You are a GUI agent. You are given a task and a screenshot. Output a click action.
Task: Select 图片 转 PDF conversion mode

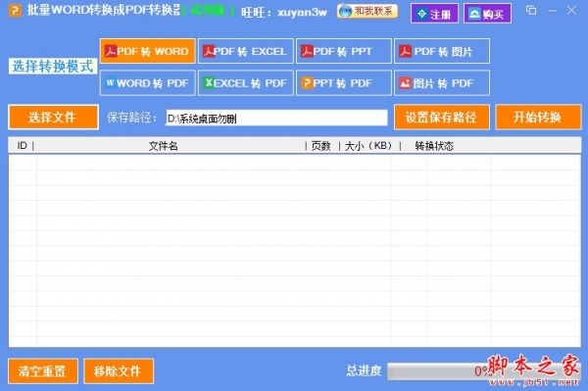coord(442,83)
